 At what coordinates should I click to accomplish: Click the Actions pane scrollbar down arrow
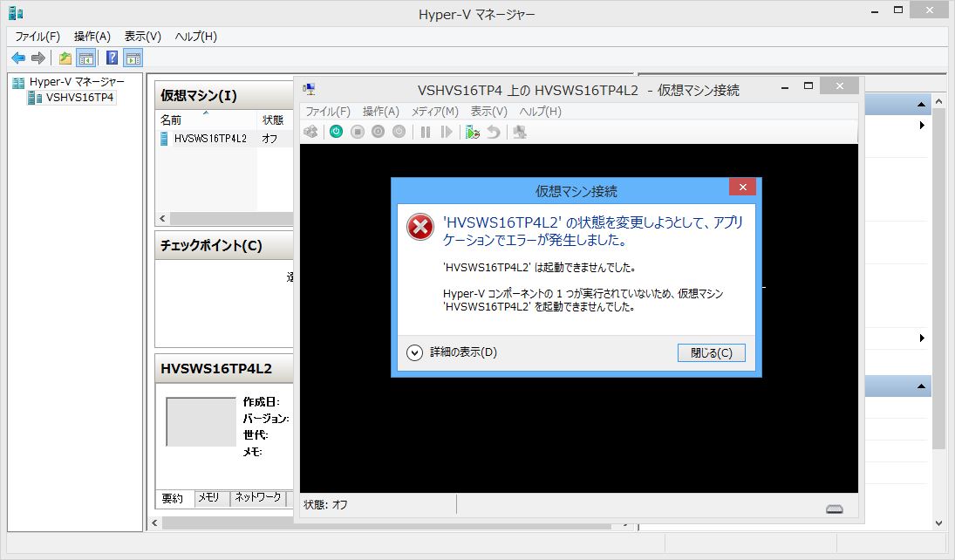coord(938,523)
